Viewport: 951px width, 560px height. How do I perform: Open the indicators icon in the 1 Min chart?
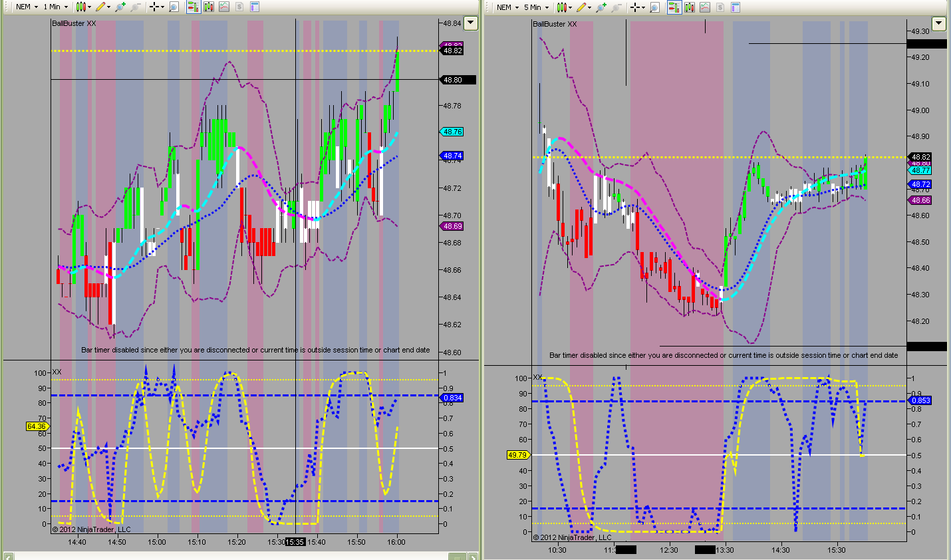224,7
